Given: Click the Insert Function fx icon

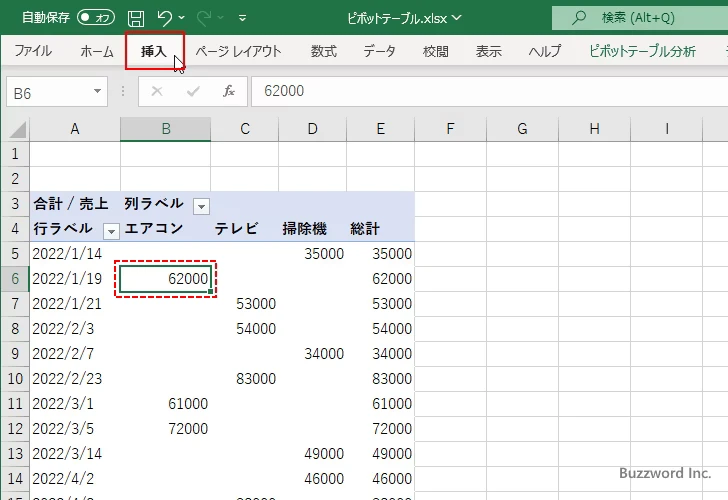Looking at the screenshot, I should tap(229, 91).
